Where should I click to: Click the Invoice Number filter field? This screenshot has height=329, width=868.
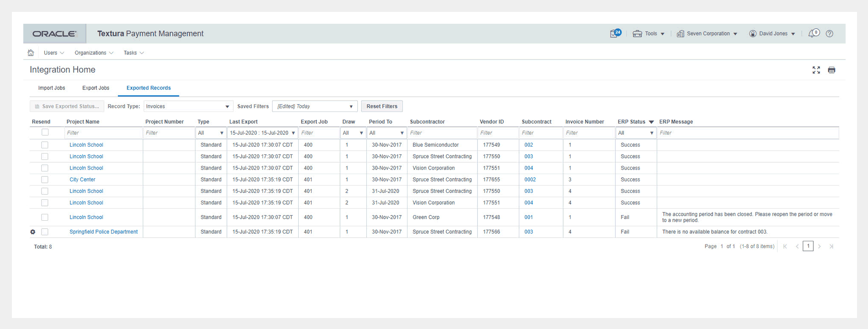click(589, 133)
